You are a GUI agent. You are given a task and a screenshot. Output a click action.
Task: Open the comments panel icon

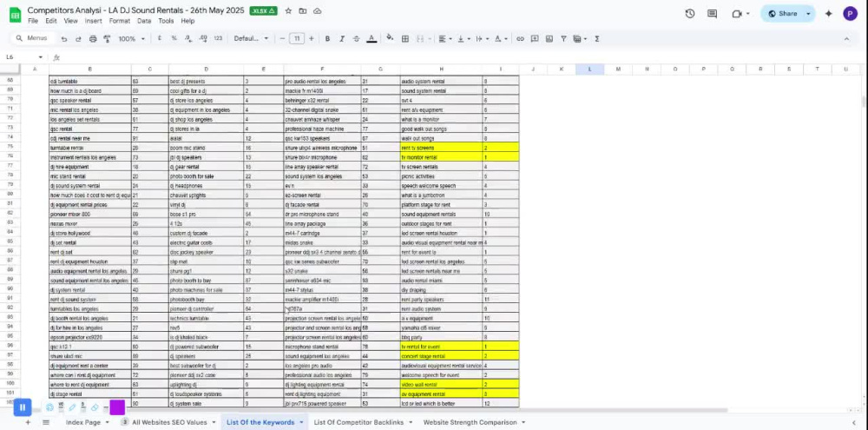[713, 14]
